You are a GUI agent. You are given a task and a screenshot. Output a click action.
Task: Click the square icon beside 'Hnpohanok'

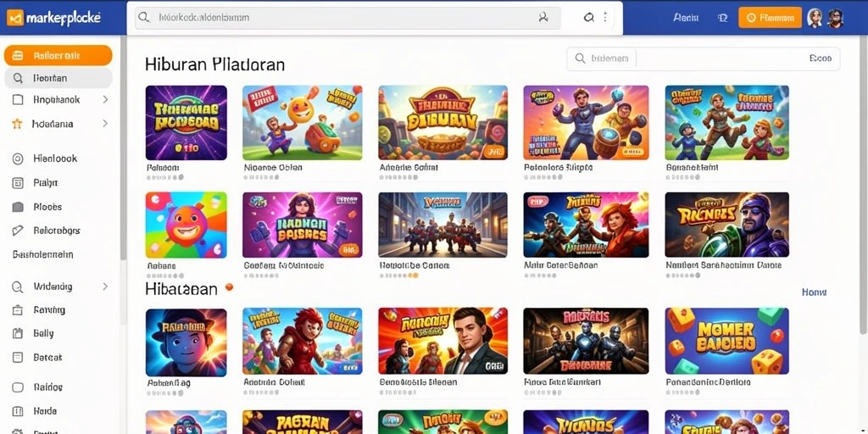[18, 100]
